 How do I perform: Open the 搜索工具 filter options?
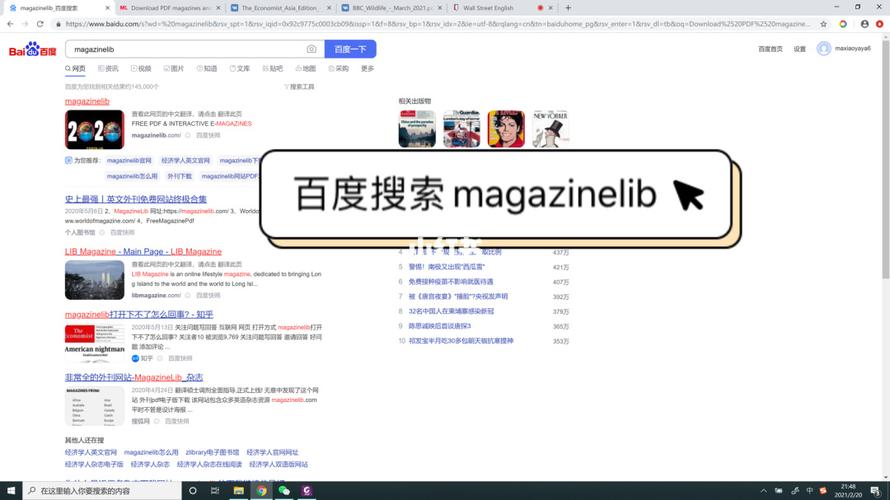(299, 87)
